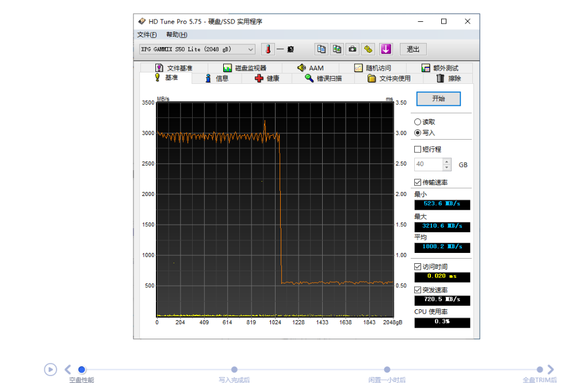Switch to the AAM tab
The height and width of the screenshot is (392, 577).
click(x=311, y=68)
